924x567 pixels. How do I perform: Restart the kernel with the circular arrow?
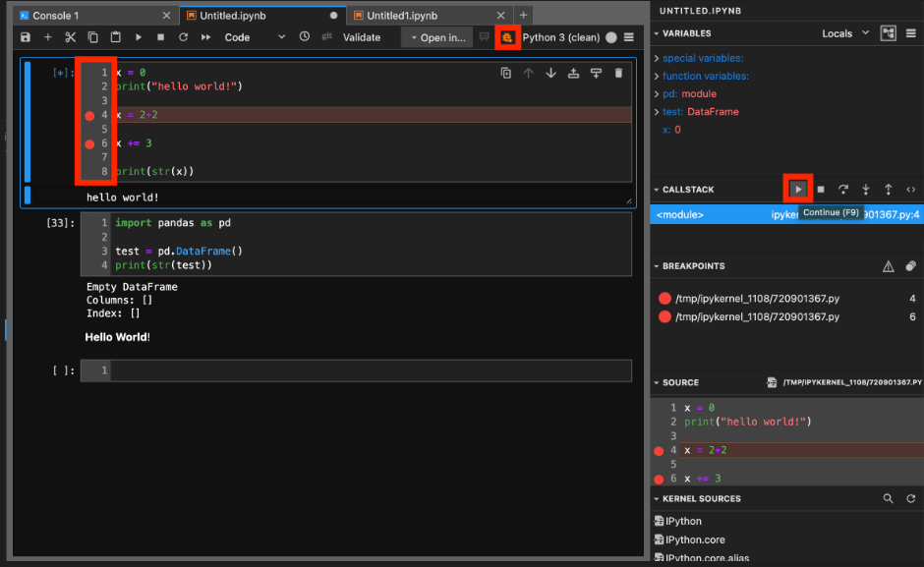coord(183,37)
